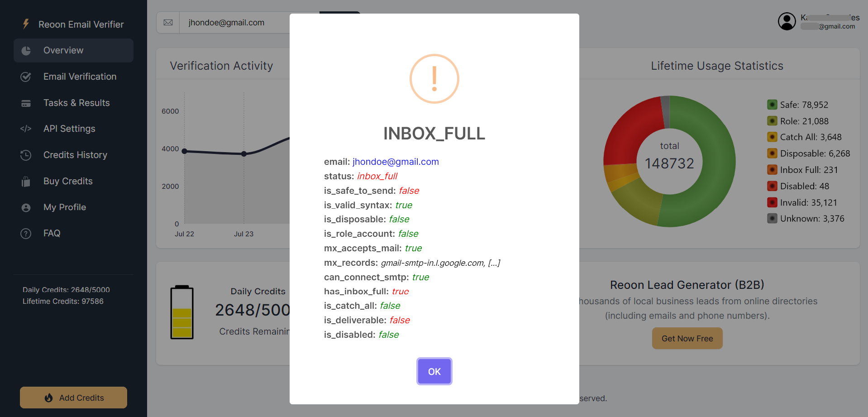This screenshot has width=868, height=417.
Task: Click the Reoon lightning bolt logo
Action: coord(25,24)
